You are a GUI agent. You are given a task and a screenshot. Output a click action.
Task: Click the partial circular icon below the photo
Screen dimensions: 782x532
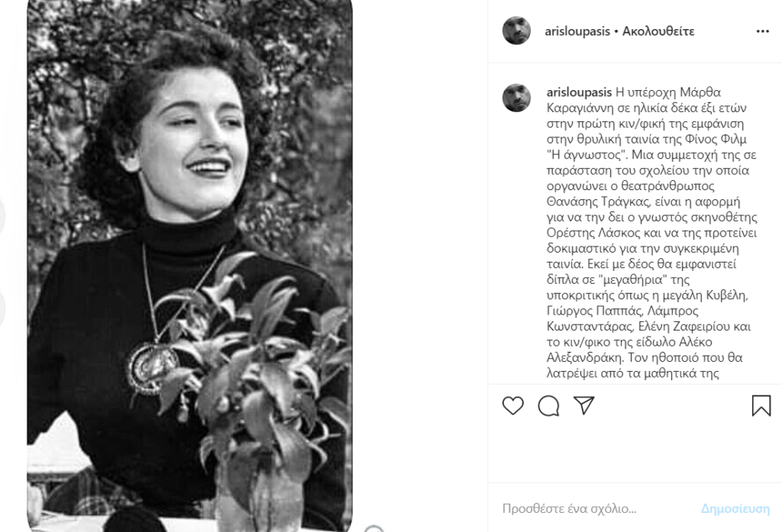[x=373, y=528]
